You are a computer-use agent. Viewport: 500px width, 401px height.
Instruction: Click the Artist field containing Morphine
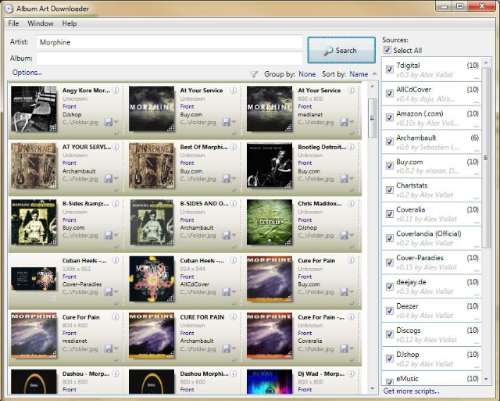170,43
